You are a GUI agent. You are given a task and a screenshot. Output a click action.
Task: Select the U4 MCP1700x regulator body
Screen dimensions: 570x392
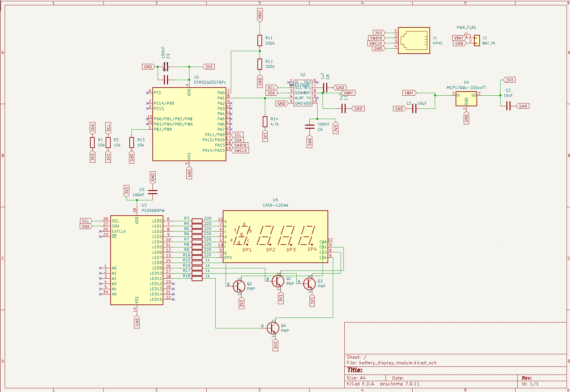[x=466, y=98]
